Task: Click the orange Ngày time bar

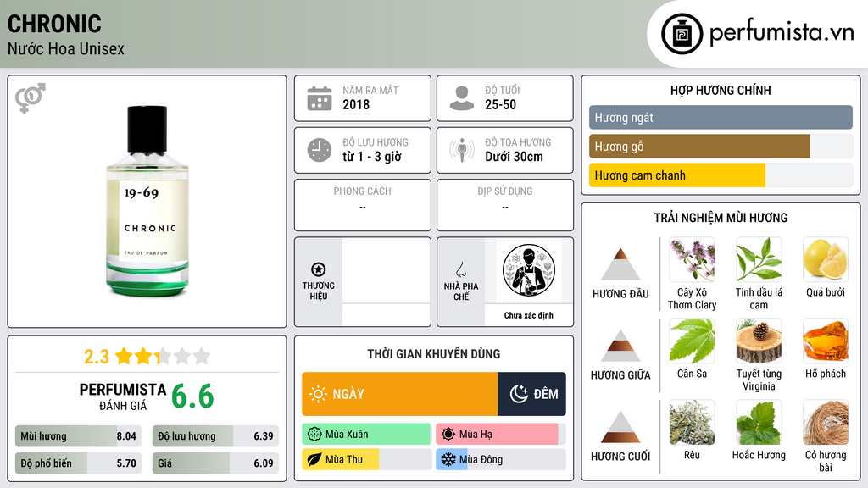Action: 400,394
